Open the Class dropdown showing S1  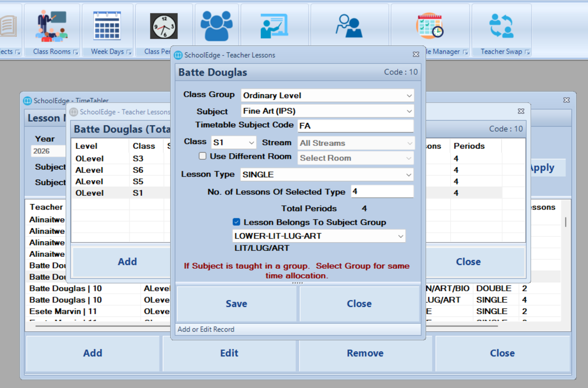(233, 143)
